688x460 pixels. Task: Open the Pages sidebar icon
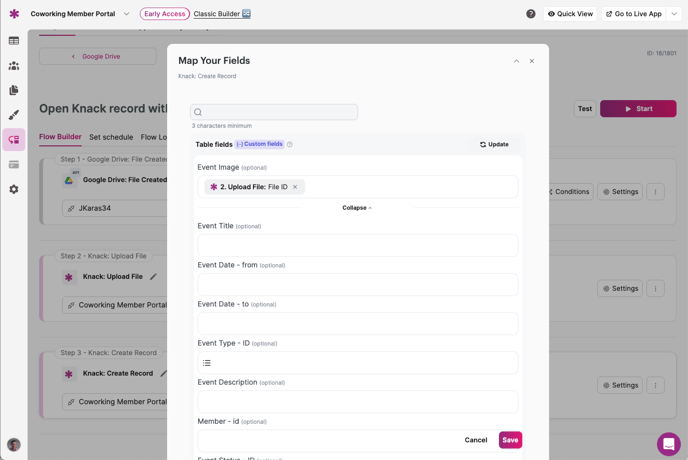click(x=14, y=90)
